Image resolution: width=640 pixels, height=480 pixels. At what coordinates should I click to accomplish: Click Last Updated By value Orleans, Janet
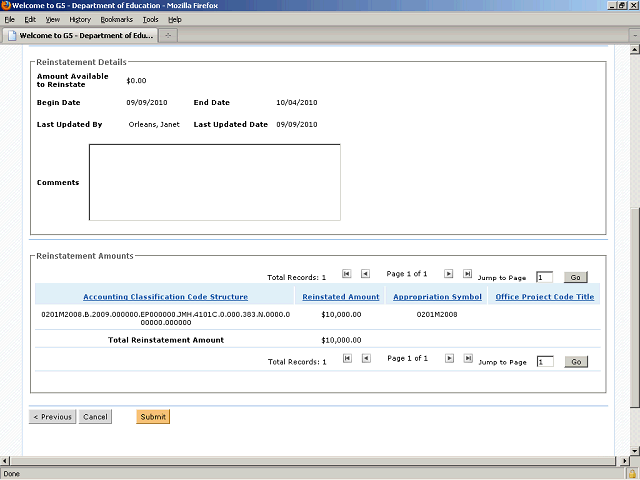click(x=154, y=124)
